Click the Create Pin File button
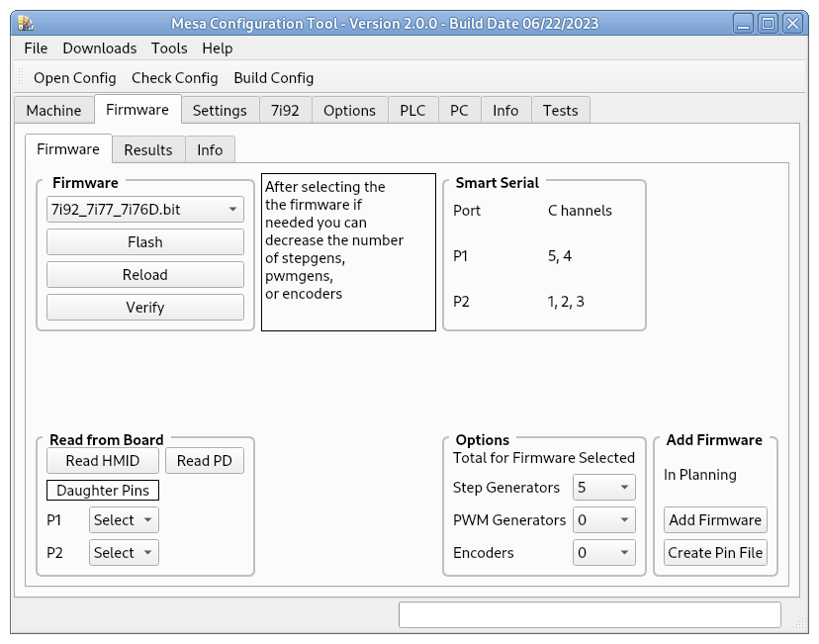This screenshot has width=819, height=644. coord(715,553)
